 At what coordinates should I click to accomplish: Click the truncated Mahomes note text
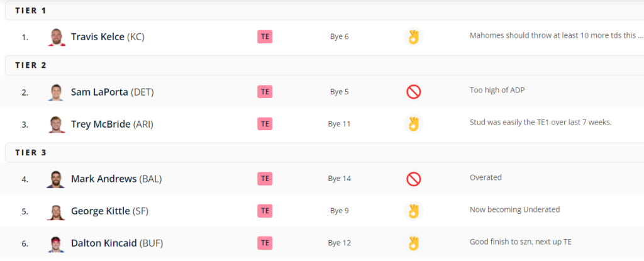coord(556,35)
